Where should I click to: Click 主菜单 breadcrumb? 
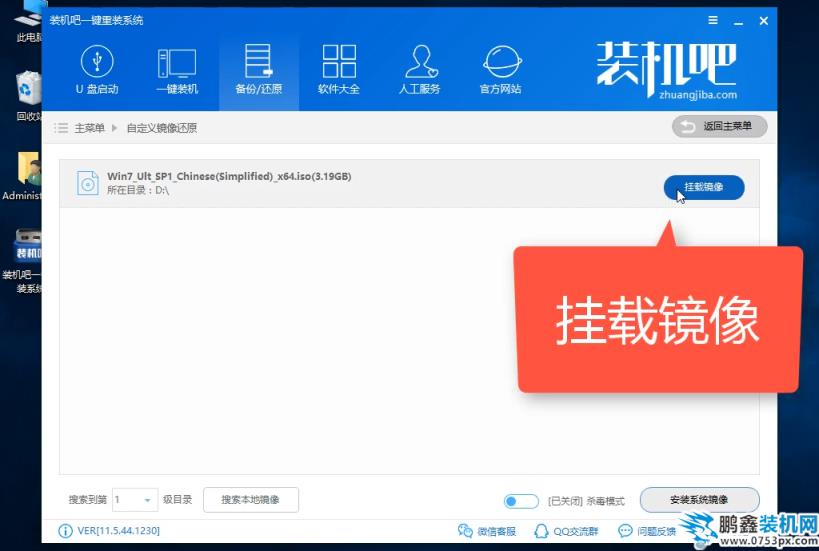89,128
